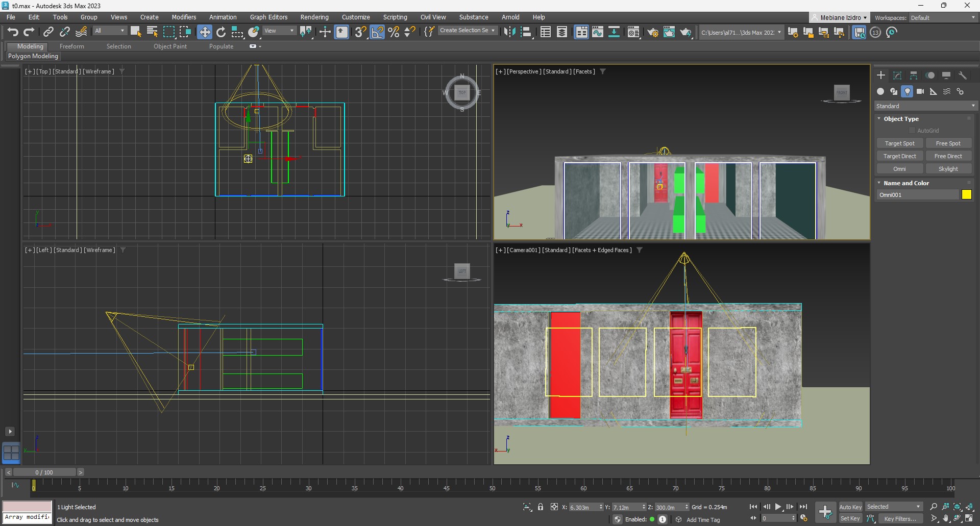The height and width of the screenshot is (526, 980).
Task: Select the Select and Rotate tool
Action: (221, 32)
